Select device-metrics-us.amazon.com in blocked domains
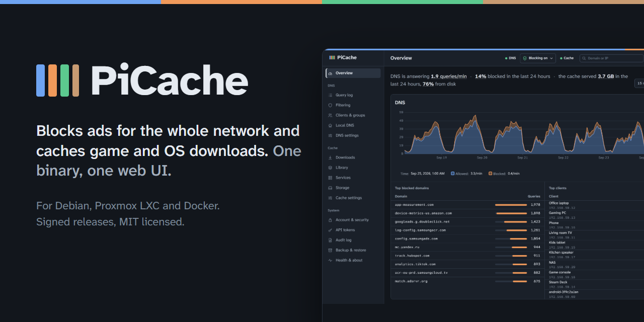 point(423,213)
